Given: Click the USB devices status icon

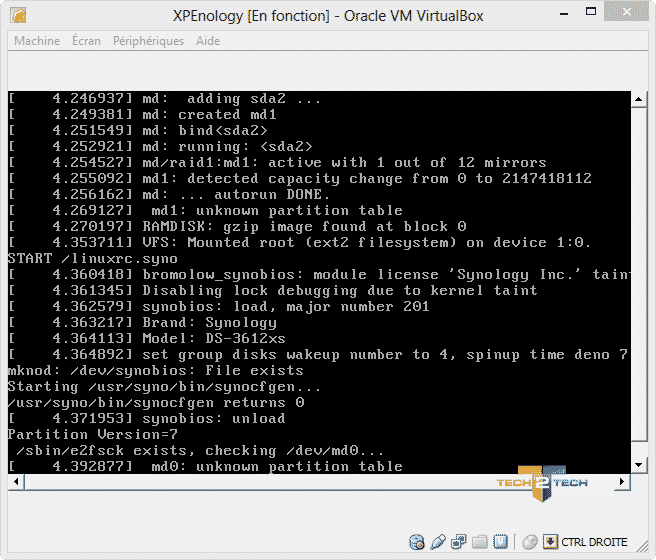Looking at the screenshot, I should [438, 542].
